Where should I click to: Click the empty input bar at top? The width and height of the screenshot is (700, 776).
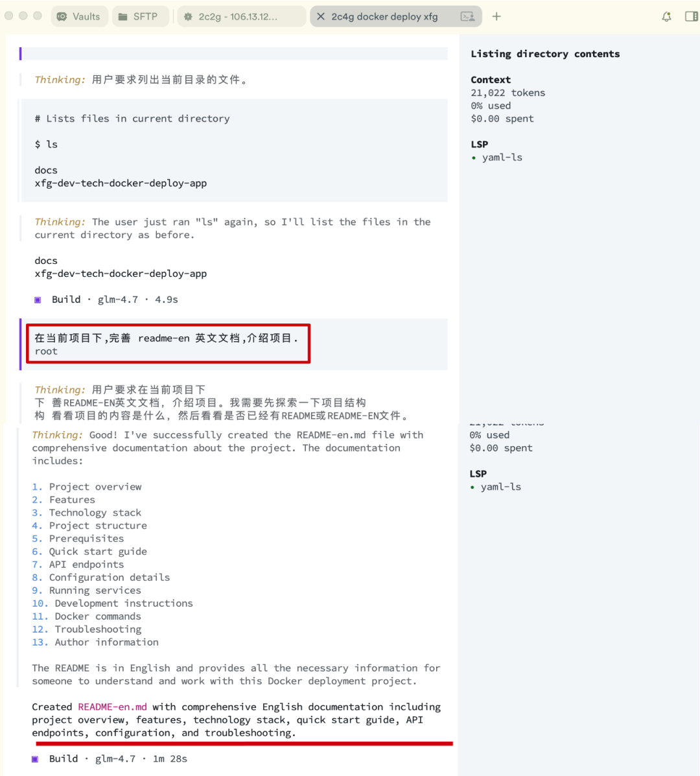tap(234, 53)
